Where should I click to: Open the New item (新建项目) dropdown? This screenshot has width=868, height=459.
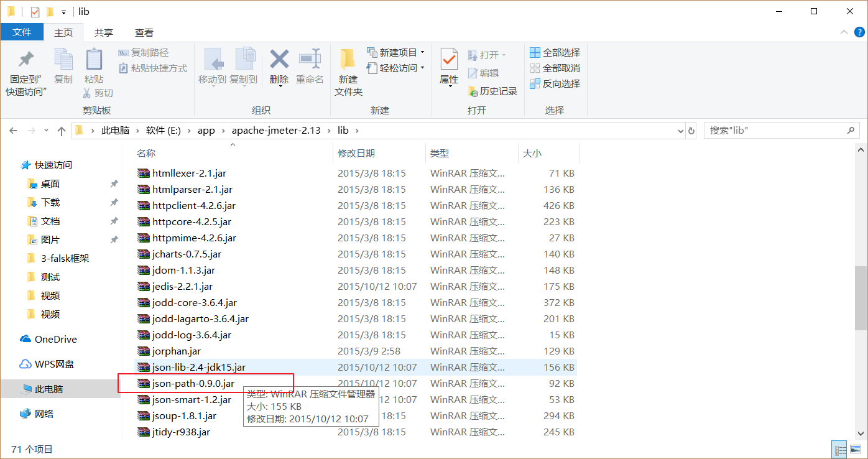point(395,52)
